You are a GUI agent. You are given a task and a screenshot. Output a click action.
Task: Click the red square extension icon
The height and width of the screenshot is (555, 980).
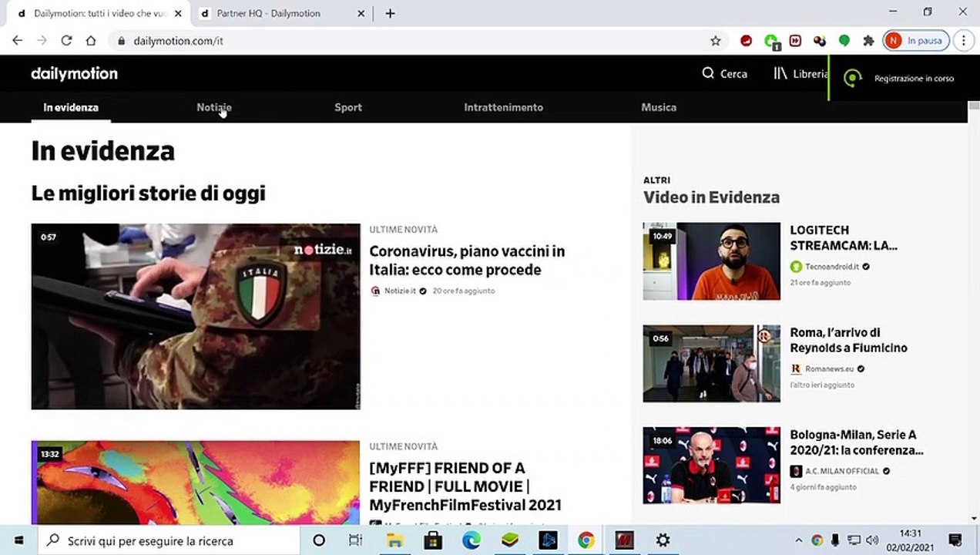(795, 41)
